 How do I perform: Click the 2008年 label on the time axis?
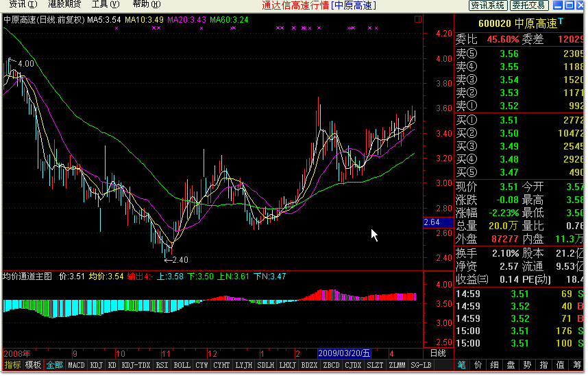tap(17, 354)
